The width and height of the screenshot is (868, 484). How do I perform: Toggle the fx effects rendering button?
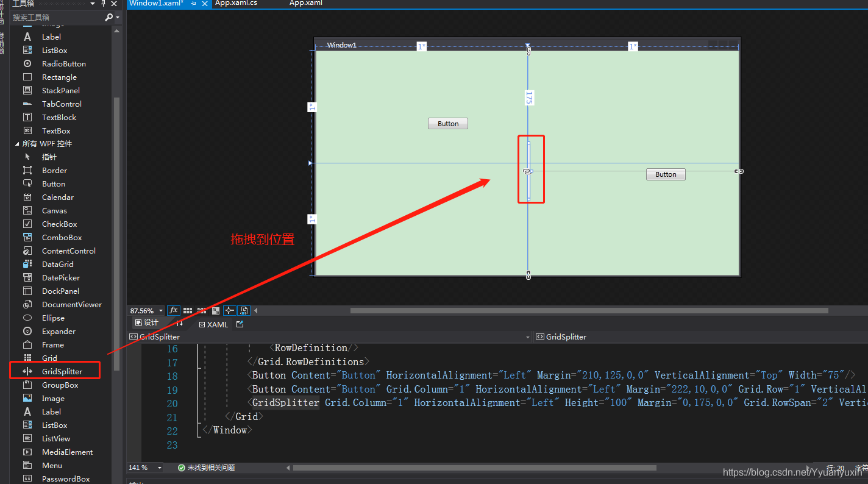point(174,310)
